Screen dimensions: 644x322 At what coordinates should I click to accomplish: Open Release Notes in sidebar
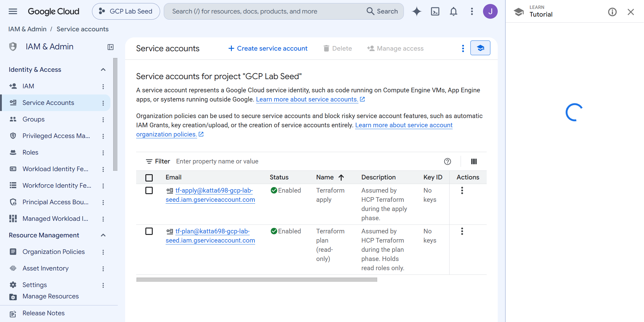[44, 313]
